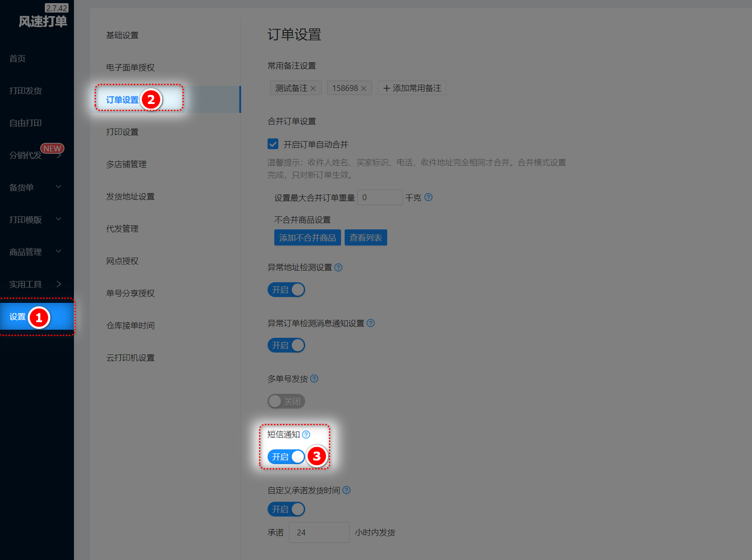The image size is (752, 560).
Task: Open 网点授权 settings tab
Action: click(122, 261)
